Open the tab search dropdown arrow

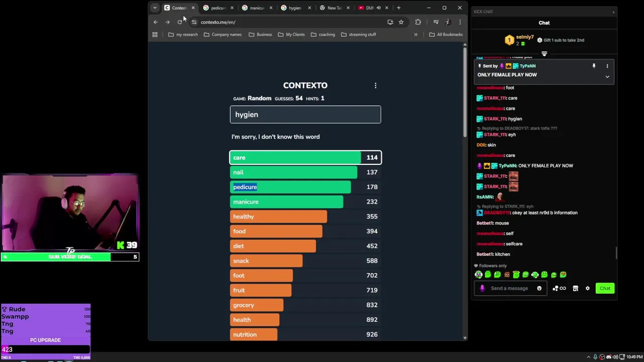[155, 8]
